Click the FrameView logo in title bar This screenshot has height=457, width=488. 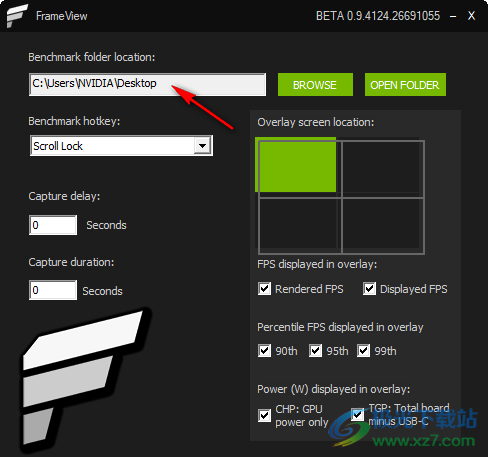[x=17, y=16]
